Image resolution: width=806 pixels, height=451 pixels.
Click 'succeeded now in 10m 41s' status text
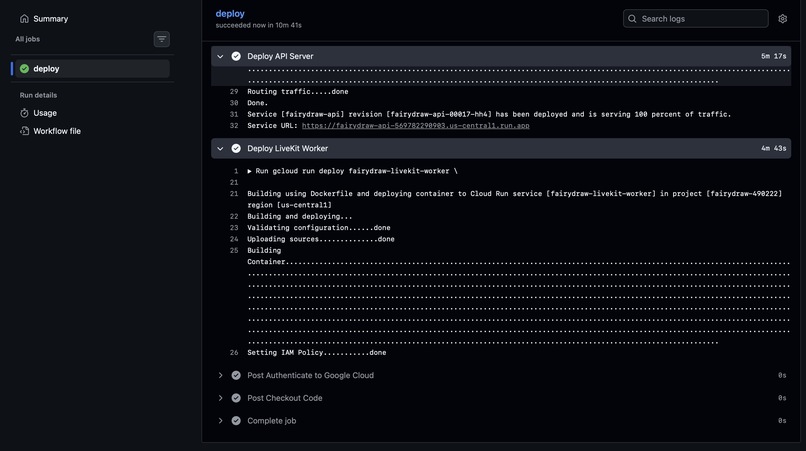(x=259, y=25)
